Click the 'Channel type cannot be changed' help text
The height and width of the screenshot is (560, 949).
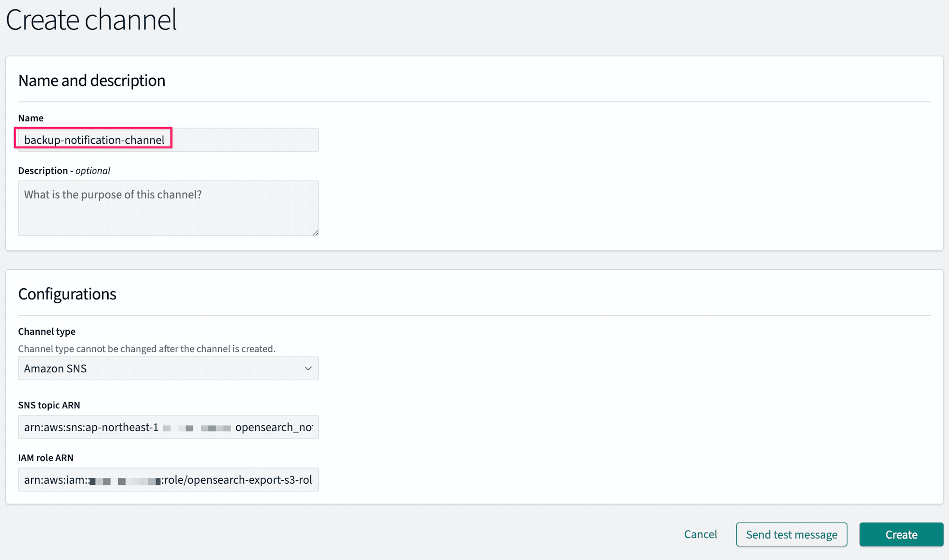click(x=147, y=349)
